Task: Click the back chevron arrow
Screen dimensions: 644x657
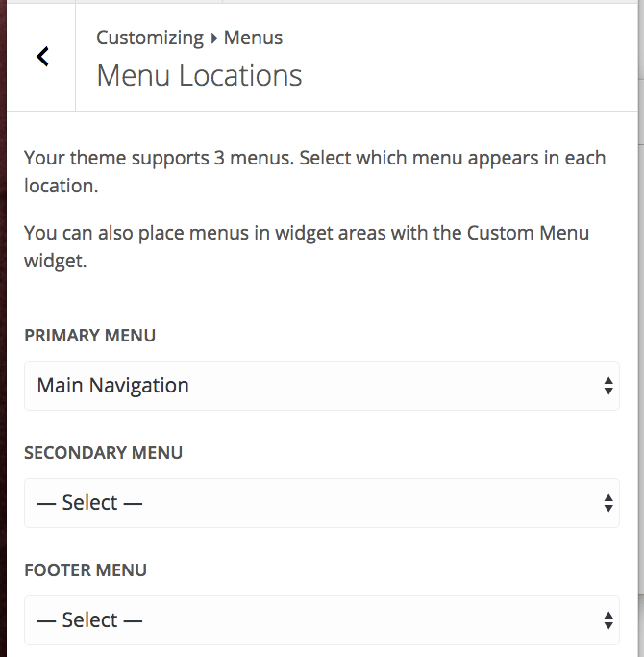Action: (42, 57)
